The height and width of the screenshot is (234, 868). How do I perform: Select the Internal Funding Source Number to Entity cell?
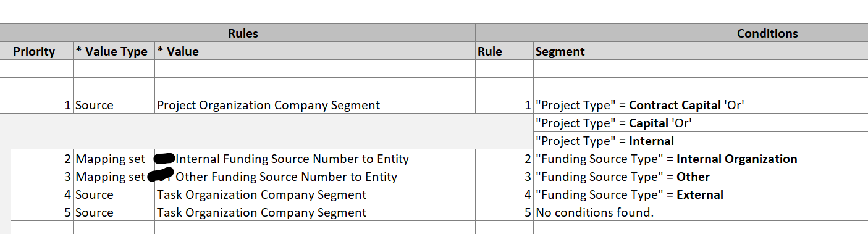(x=315, y=159)
